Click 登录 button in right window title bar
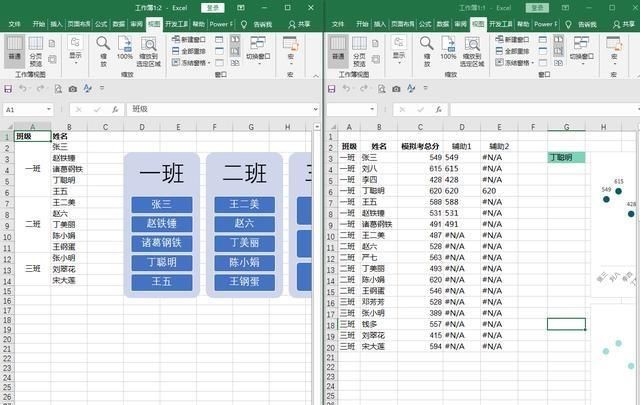This screenshot has height=405, width=640. 537,8
